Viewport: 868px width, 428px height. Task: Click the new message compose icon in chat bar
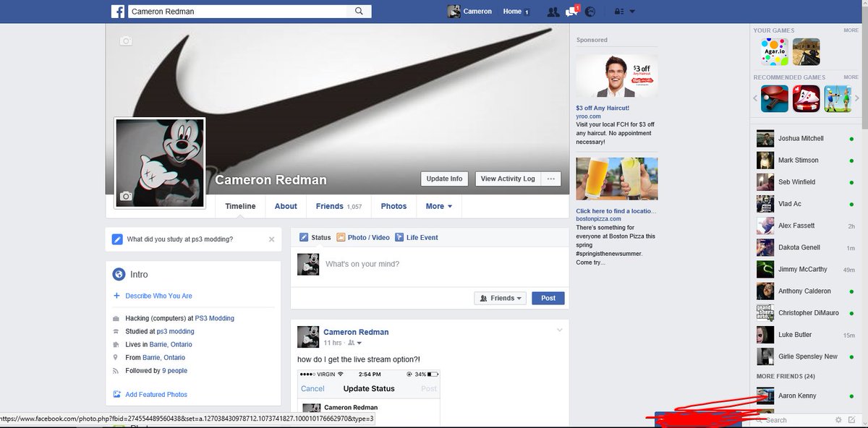pos(851,419)
